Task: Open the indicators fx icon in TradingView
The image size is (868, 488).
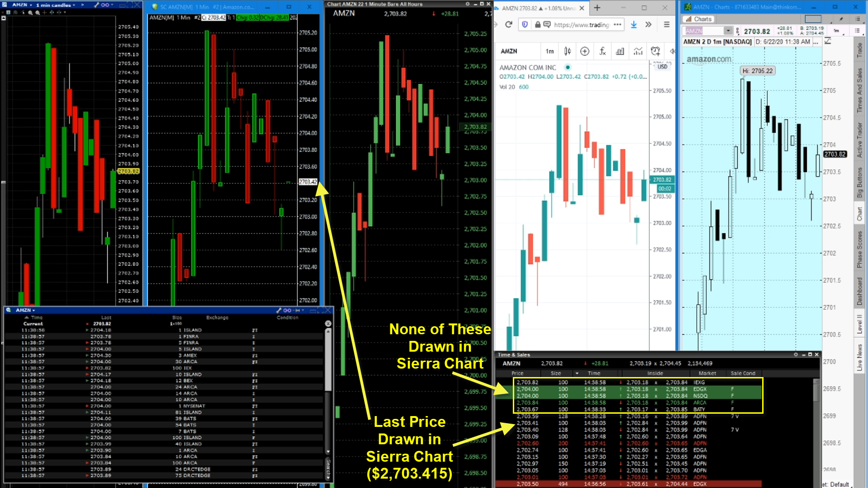Action: (603, 51)
